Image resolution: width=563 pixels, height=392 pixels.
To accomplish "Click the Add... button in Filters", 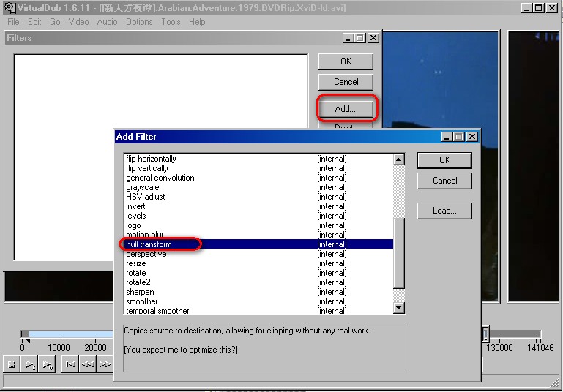I will pyautogui.click(x=346, y=109).
